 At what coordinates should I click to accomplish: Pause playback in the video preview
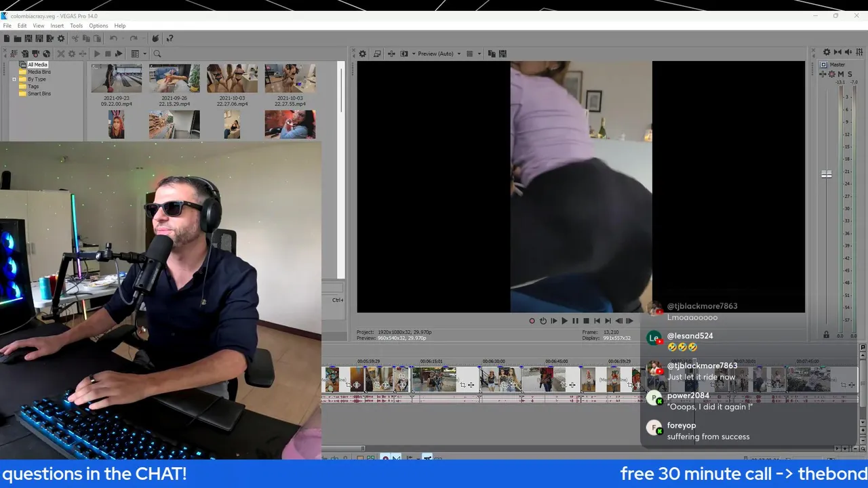575,321
